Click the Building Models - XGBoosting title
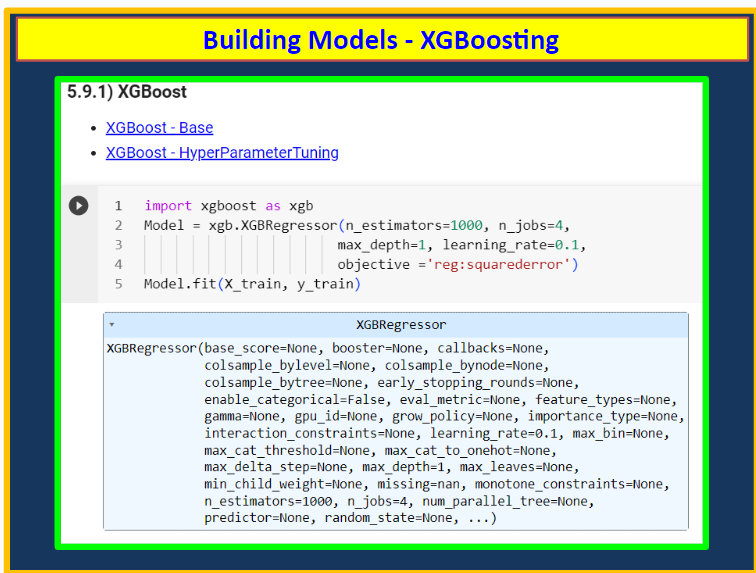The image size is (756, 573). tap(381, 40)
